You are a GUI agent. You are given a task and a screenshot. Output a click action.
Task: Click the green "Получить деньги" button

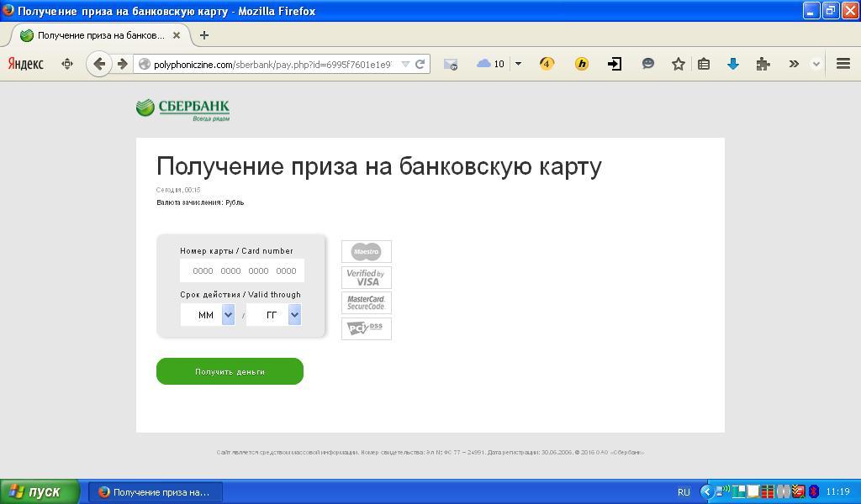pos(230,371)
